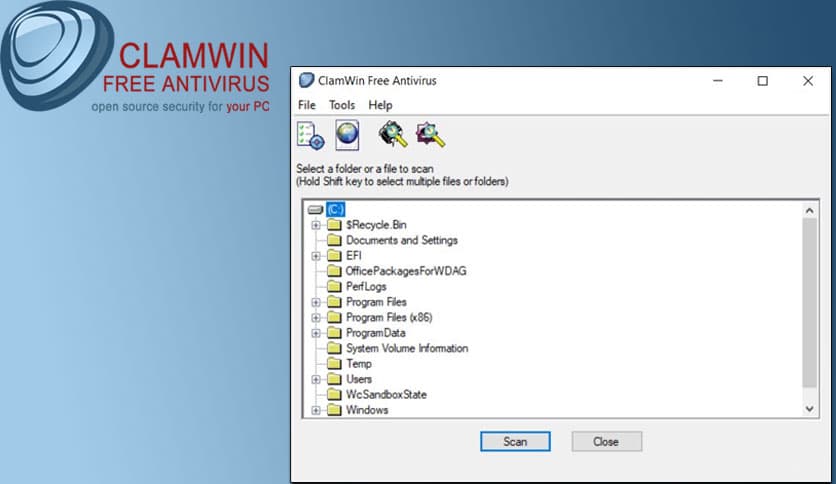Select the "WcSandboxState" folder name
Image resolution: width=836 pixels, height=484 pixels.
coord(386,394)
